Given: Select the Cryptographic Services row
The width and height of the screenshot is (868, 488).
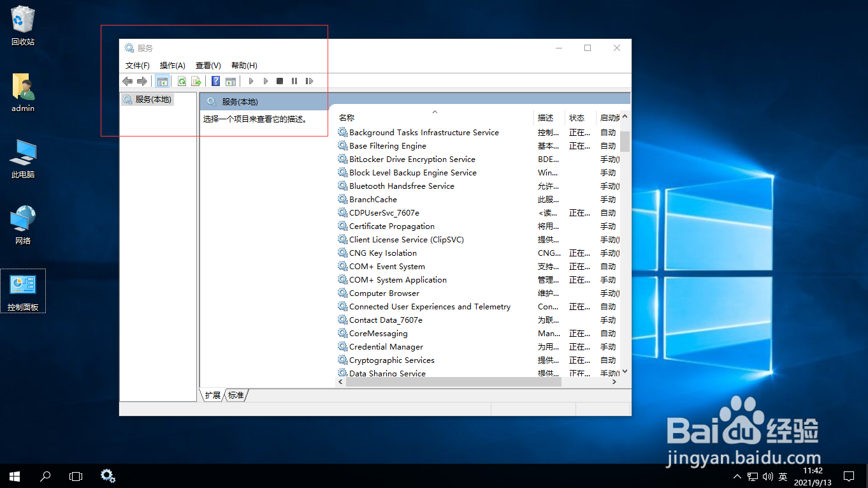Looking at the screenshot, I should 478,360.
